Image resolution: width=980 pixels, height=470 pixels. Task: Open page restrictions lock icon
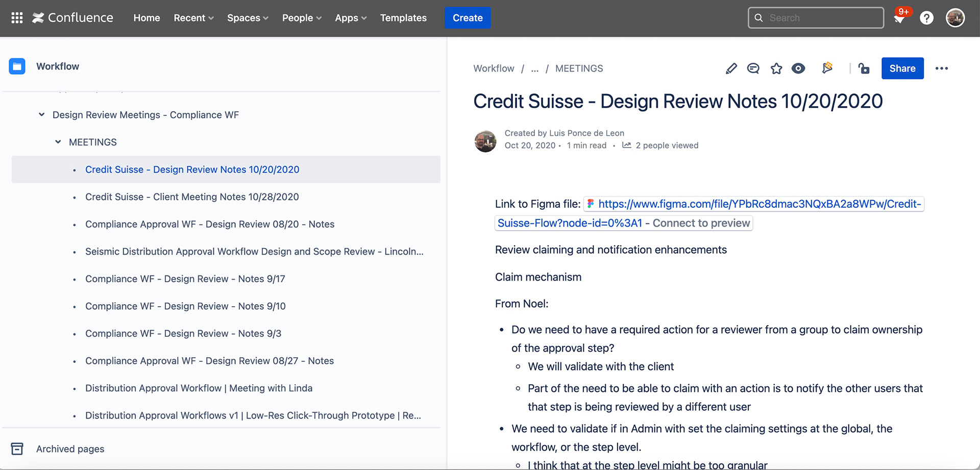click(x=864, y=68)
